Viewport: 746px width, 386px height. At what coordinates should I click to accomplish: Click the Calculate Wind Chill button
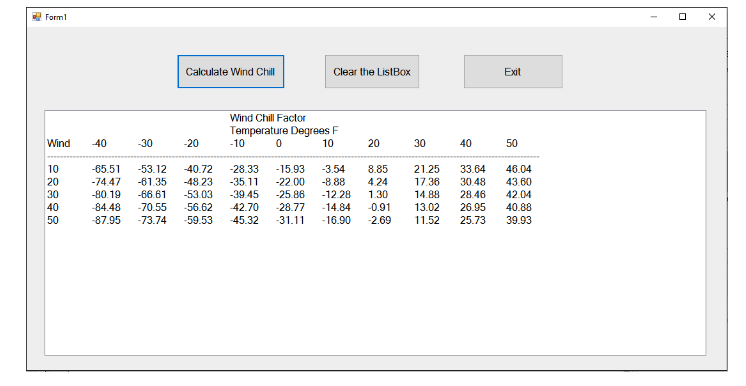[x=231, y=72]
